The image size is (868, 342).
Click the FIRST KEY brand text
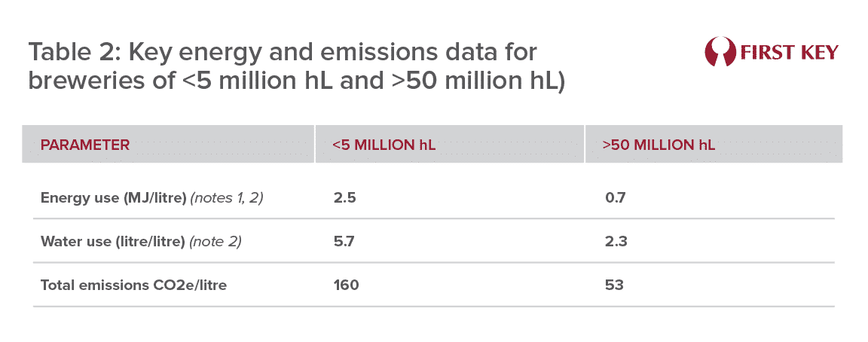(x=789, y=53)
